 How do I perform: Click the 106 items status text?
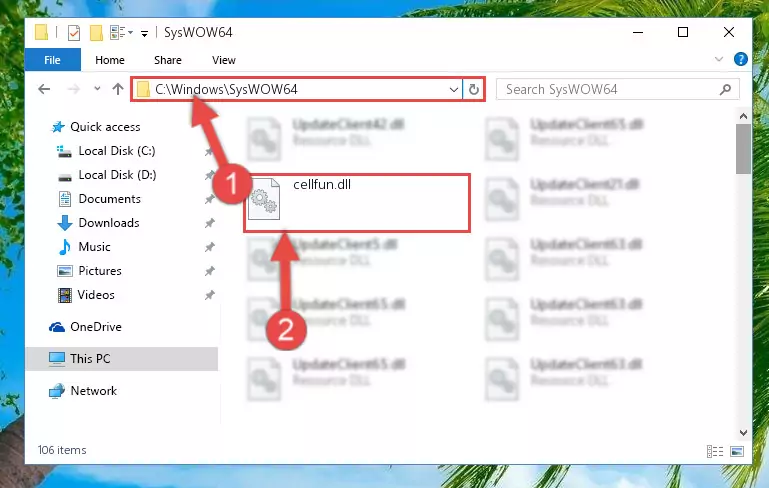pyautogui.click(x=62, y=450)
